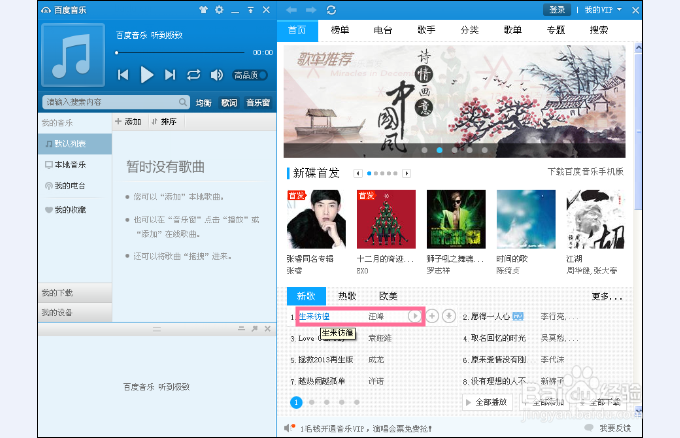
Task: Open the 我的VIP dropdown menu
Action: coord(603,10)
